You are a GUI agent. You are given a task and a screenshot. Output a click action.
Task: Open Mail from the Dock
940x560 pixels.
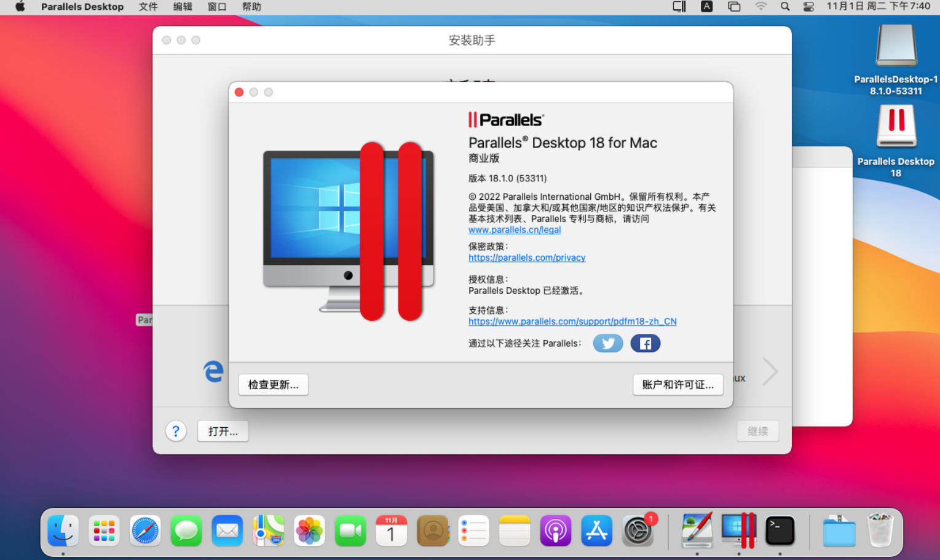click(227, 530)
